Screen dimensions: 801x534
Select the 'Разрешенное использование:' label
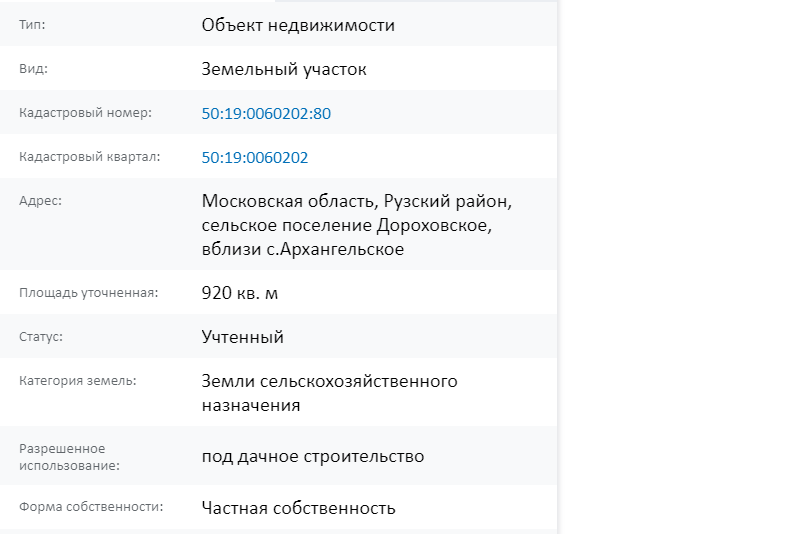69,457
